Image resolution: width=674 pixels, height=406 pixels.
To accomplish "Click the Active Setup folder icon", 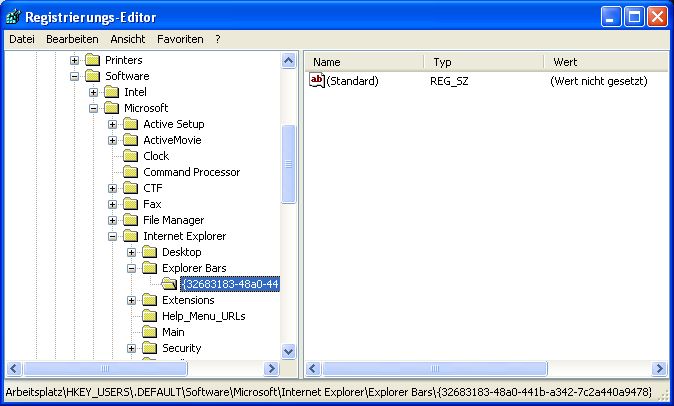I will [x=130, y=124].
